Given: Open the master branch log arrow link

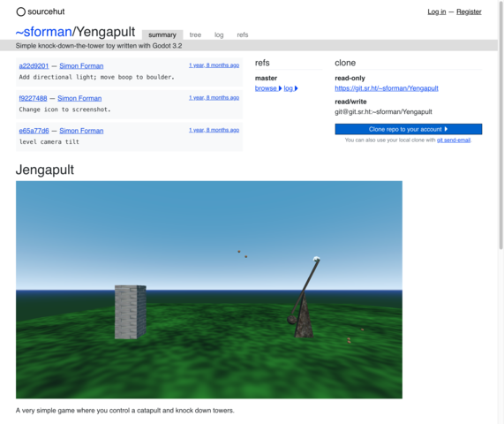Looking at the screenshot, I should pos(291,88).
